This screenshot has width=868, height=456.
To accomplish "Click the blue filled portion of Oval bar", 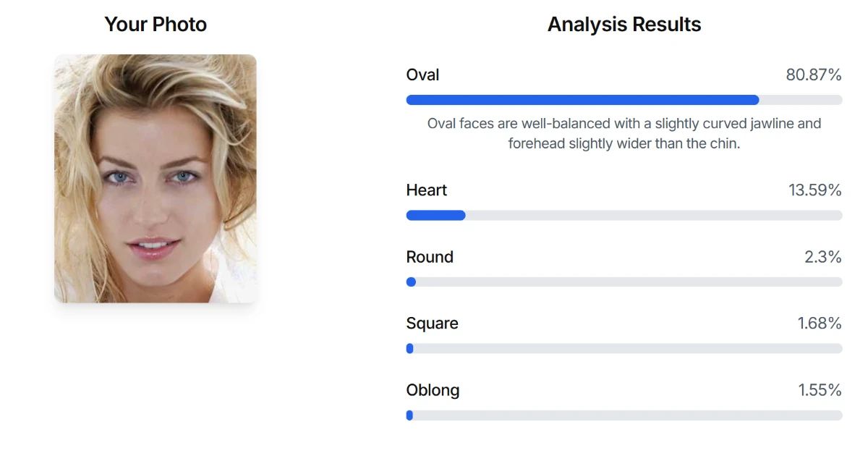I will (579, 99).
